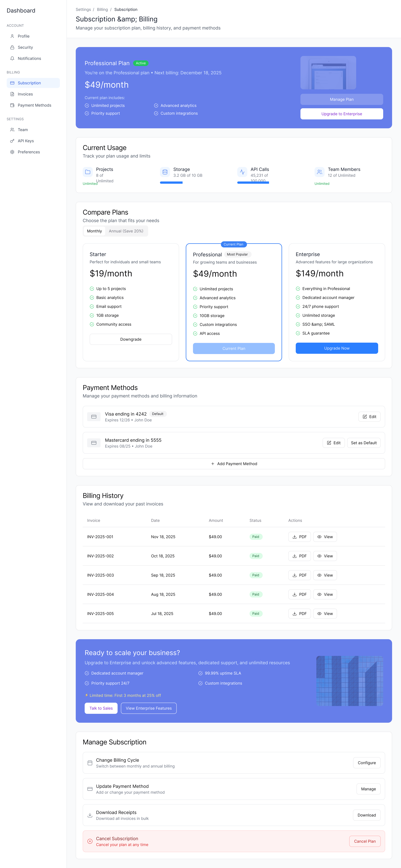Viewport: 401px width, 868px height.
Task: Click the Preferences gear icon
Action: (x=13, y=152)
